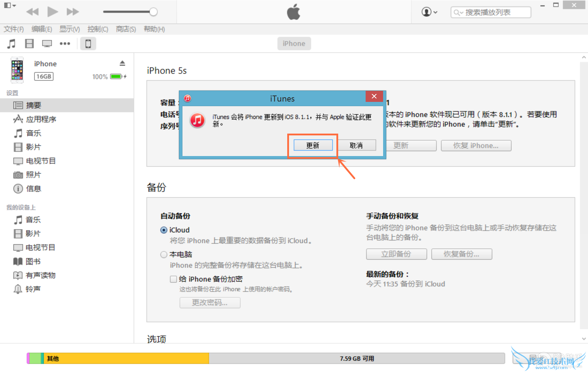Open the 商店(S) menu
The height and width of the screenshot is (373, 588).
pos(125,29)
